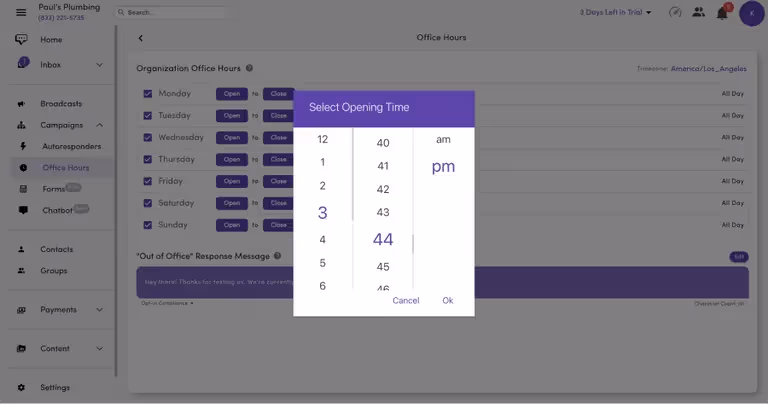Viewport: 768px width, 404px height.
Task: Open Contacts from the sidebar
Action: tap(56, 249)
